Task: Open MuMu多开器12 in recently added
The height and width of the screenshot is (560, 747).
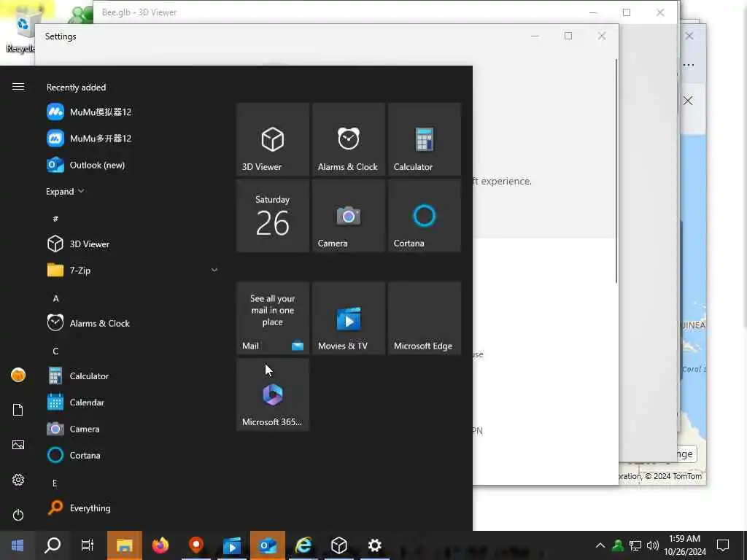Action: coord(133,139)
